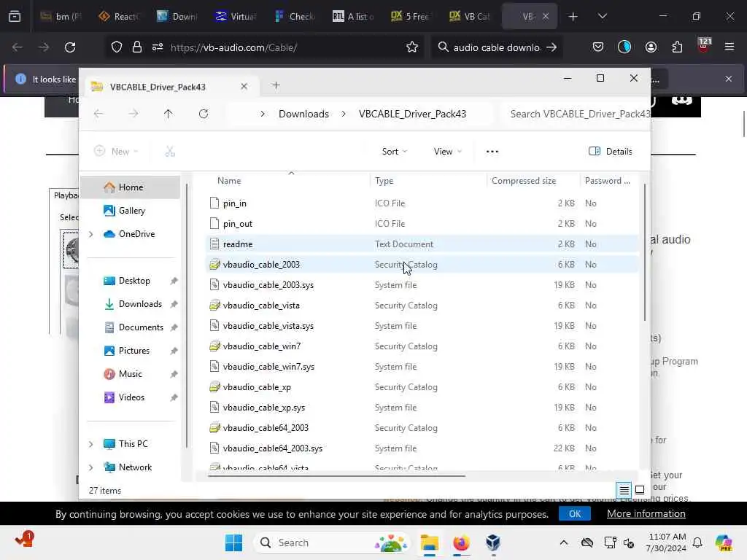Viewport: 747px width, 560px height.
Task: Open a new Firefox tab with plus button
Action: point(573,17)
